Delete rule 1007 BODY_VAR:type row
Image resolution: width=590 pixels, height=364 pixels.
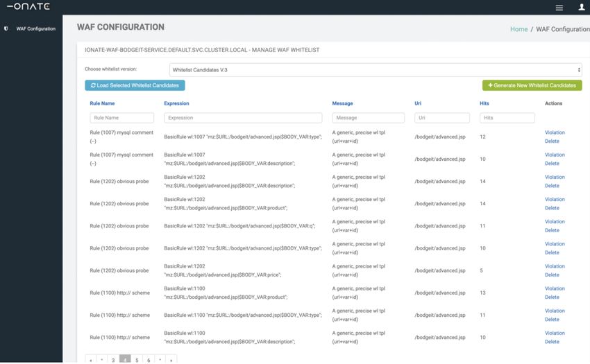point(552,141)
